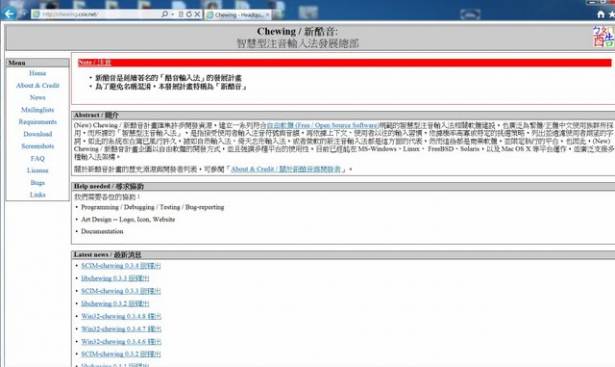Image resolution: width=615 pixels, height=367 pixels.
Task: Click the browser Back arrow button
Action: tap(9, 14)
